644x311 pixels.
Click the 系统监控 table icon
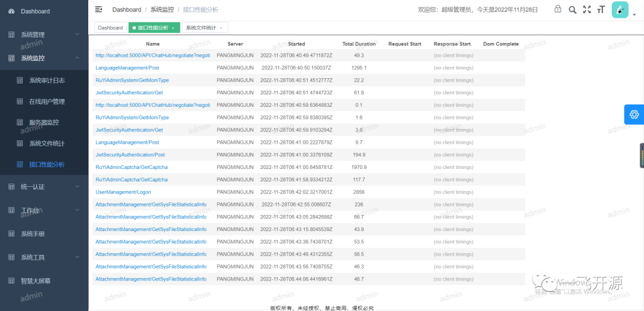(11, 58)
